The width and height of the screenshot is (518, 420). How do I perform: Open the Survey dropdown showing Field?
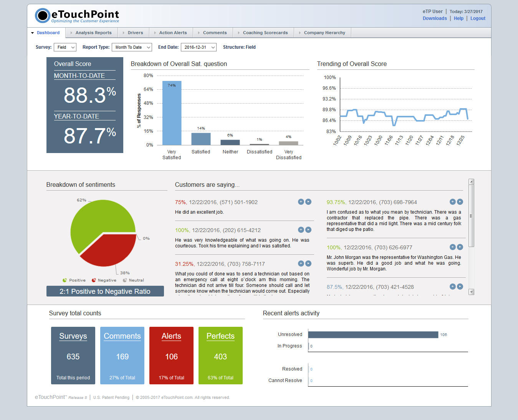65,47
